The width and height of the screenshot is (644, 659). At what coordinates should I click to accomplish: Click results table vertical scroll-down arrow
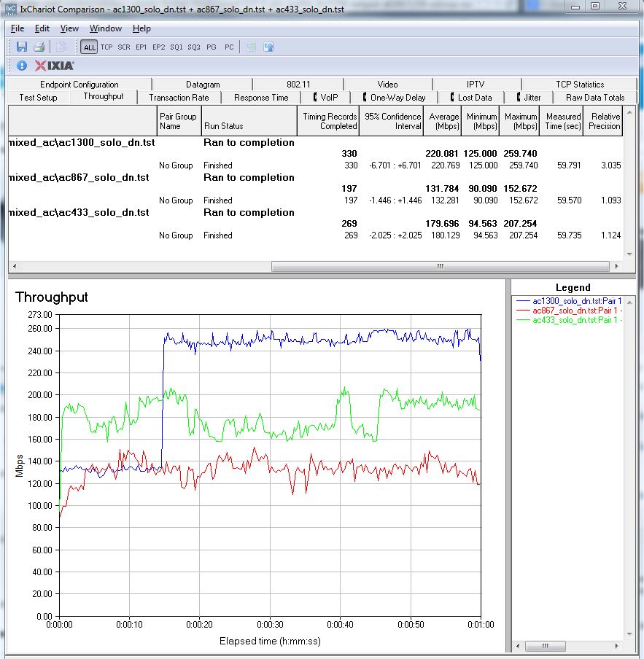[629, 254]
